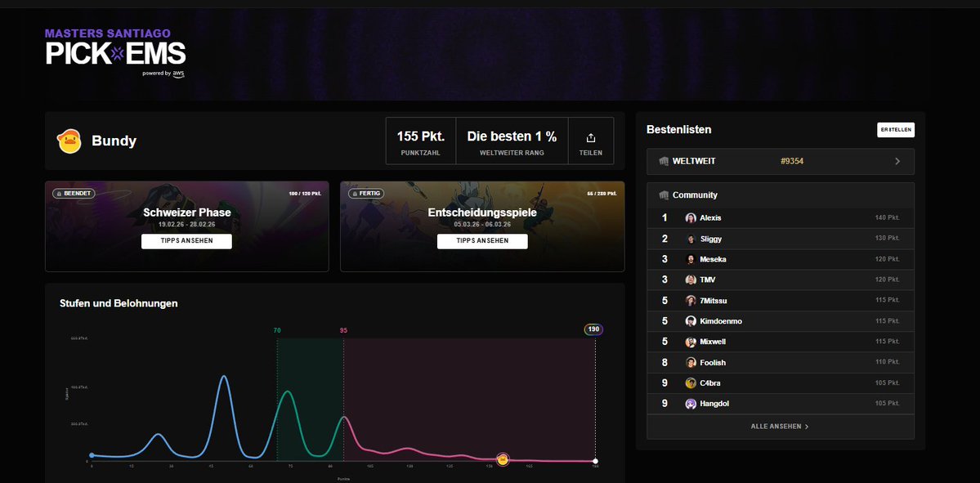Click Alexis's avatar in the leaderboard
Viewport: 980px width, 483px height.
pos(691,218)
